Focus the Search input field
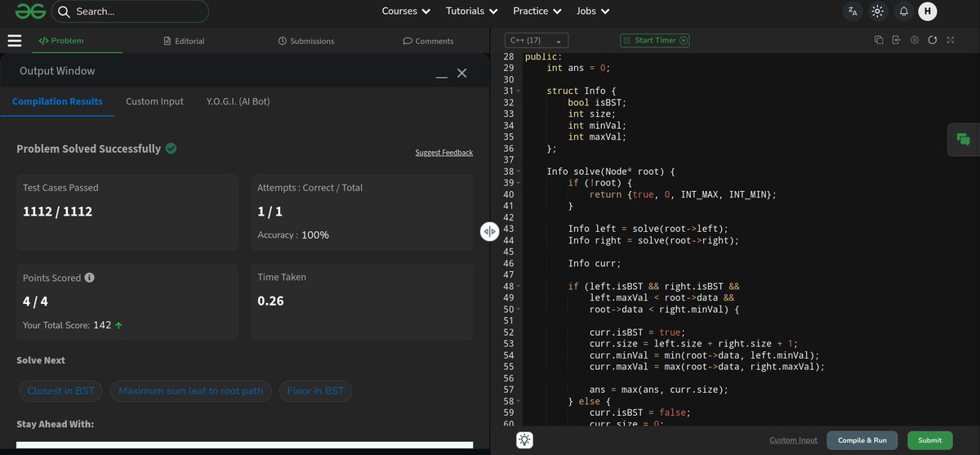 tap(131, 11)
